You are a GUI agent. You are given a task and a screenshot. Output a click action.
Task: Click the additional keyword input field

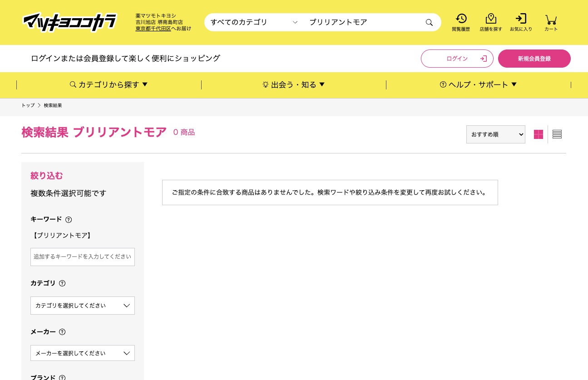tap(83, 257)
